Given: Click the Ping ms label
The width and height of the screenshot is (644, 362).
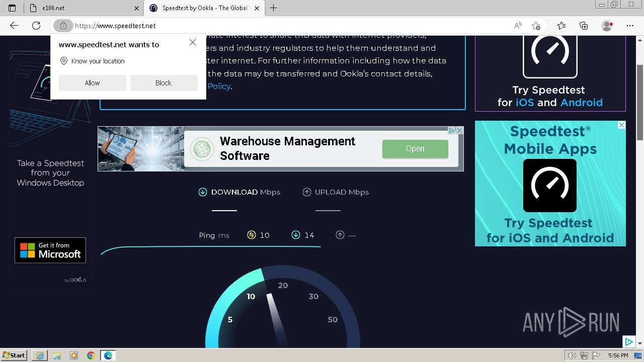Looking at the screenshot, I should point(214,235).
